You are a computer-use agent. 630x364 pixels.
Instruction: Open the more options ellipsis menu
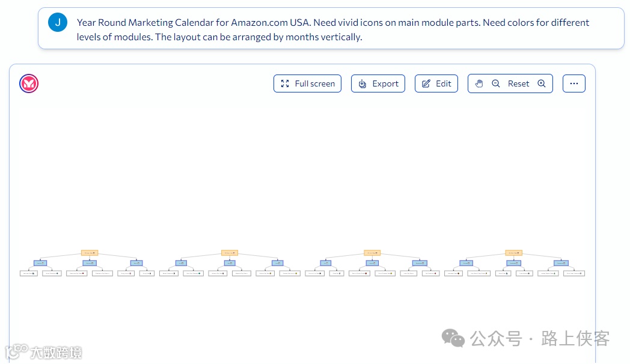coord(573,83)
